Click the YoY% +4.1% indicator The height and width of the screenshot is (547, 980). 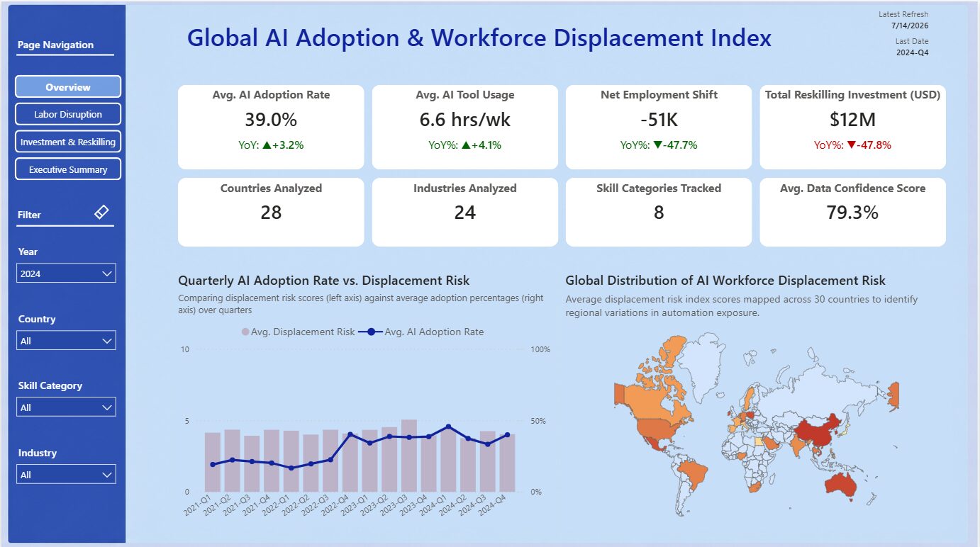[464, 145]
